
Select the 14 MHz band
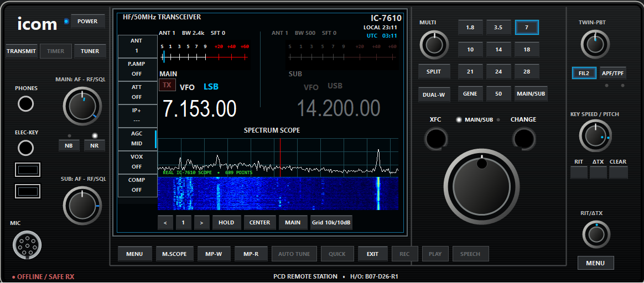[498, 50]
